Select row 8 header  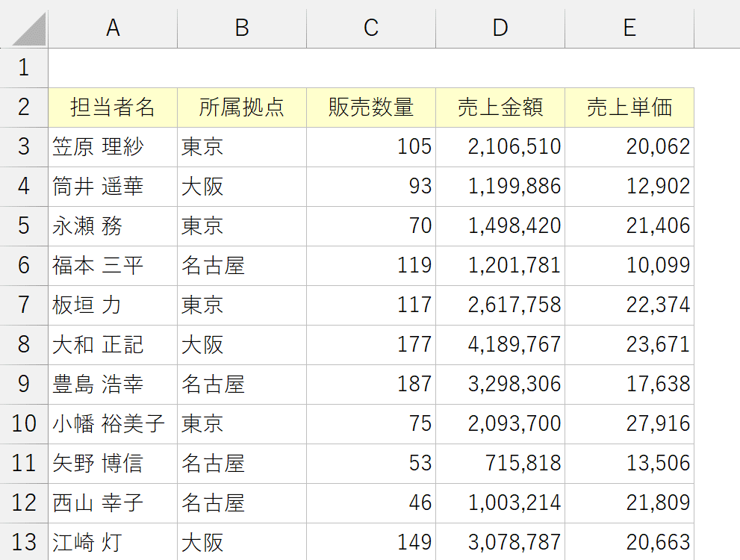[24, 344]
